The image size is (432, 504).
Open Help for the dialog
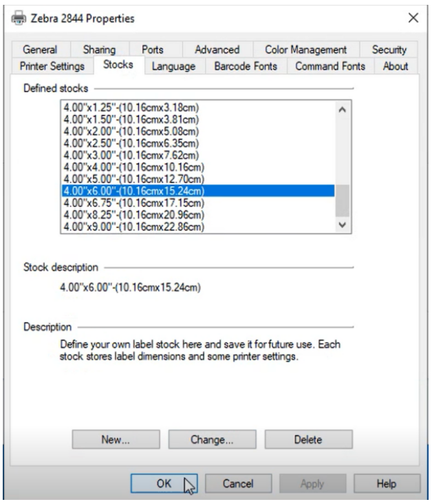387,483
